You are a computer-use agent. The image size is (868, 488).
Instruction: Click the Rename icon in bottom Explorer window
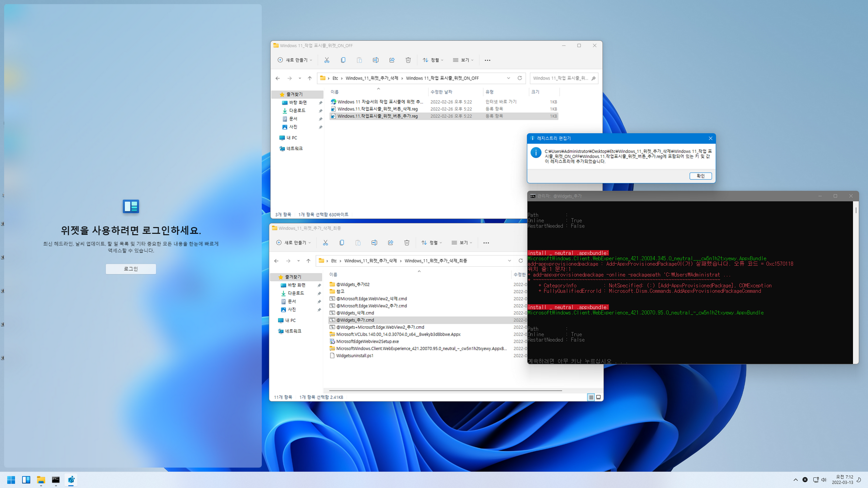tap(374, 243)
